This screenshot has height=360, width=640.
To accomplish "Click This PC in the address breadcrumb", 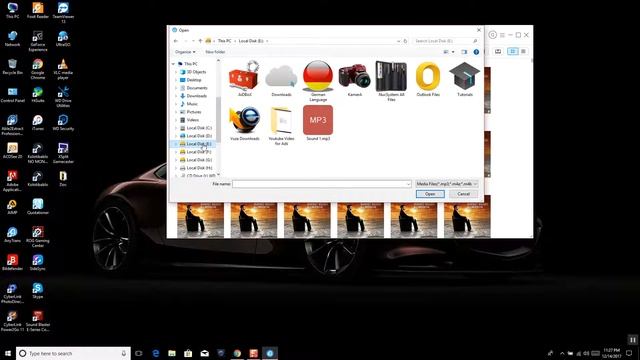I will [x=224, y=41].
